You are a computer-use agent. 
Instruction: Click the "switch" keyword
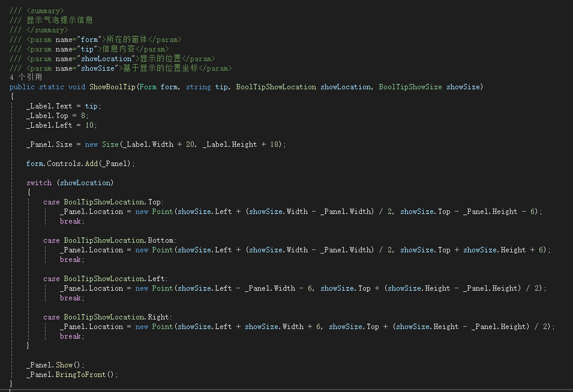[39, 183]
